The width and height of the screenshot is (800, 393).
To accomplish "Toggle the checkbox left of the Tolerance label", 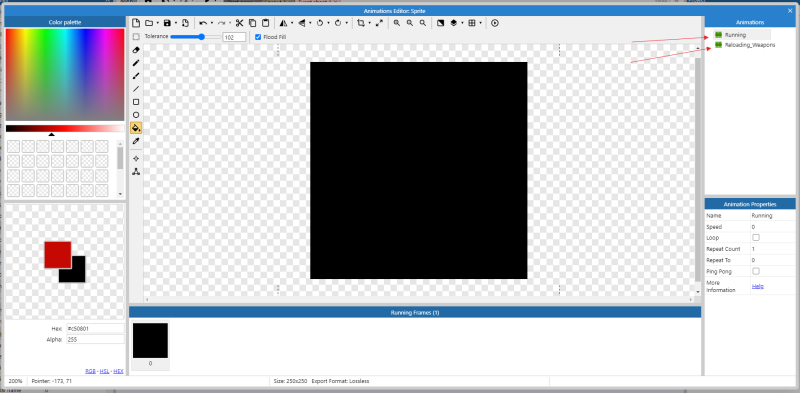I will point(136,37).
